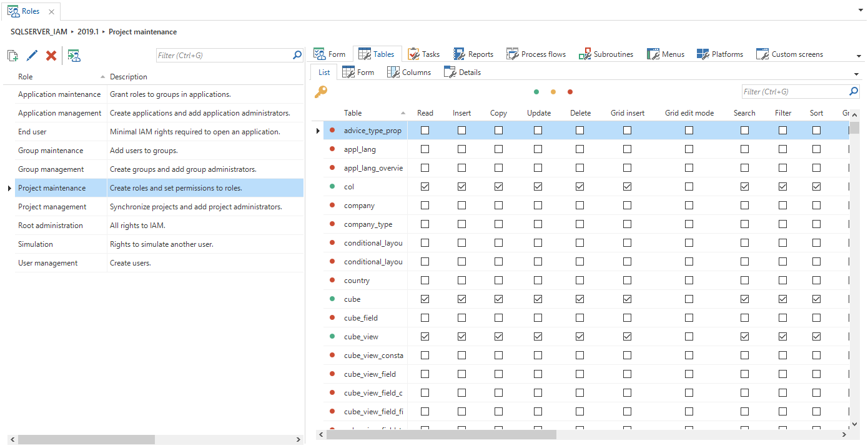This screenshot has height=448, width=868.
Task: Click the copy role icon
Action: [x=12, y=56]
